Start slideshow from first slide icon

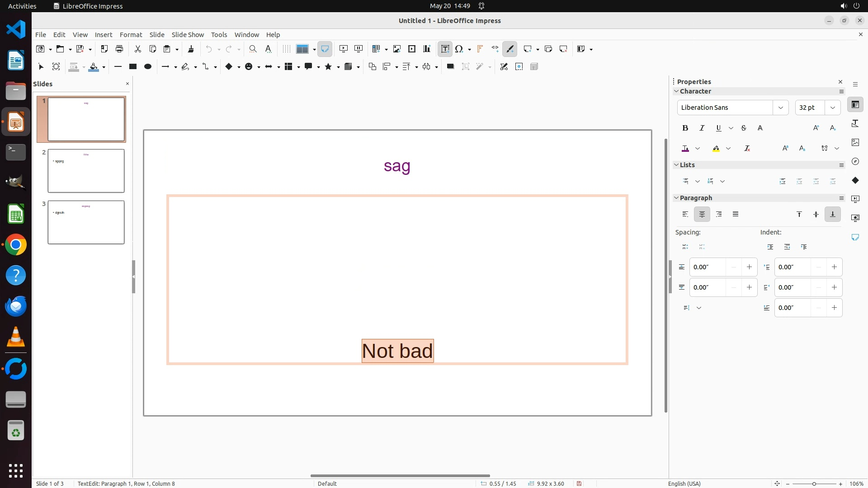pos(343,49)
